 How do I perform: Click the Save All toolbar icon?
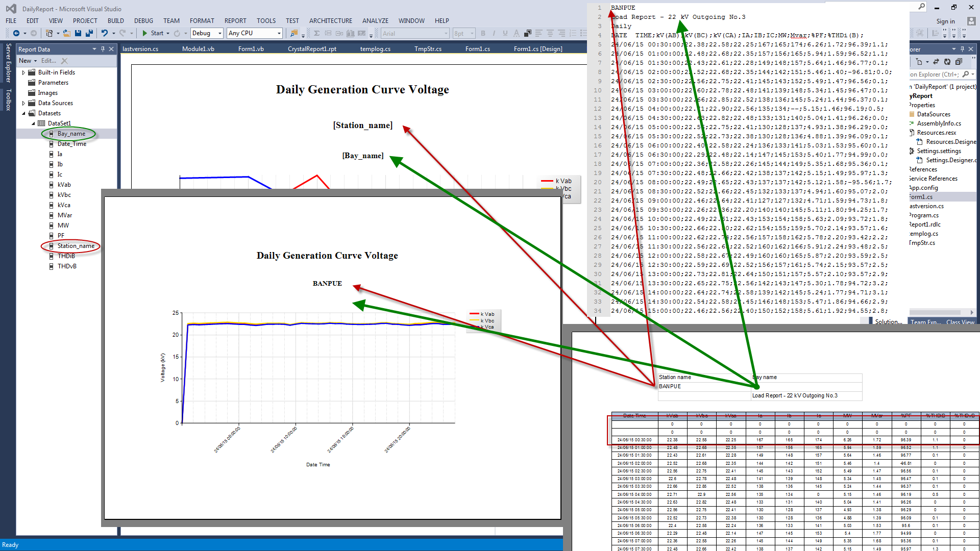[x=89, y=33]
